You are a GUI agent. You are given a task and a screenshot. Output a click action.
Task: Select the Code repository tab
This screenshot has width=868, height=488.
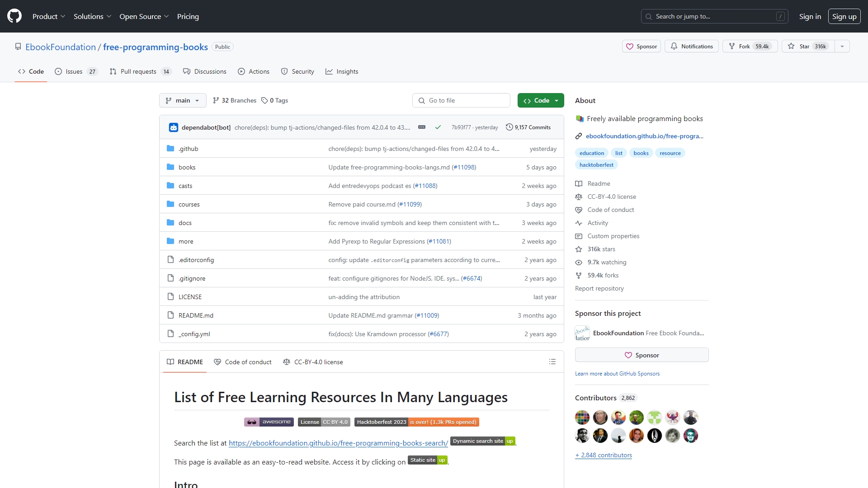tap(31, 71)
